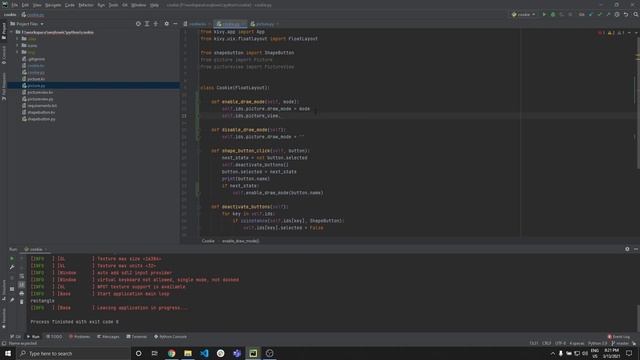Viewport: 640px width, 360px height.
Task: Open UTF-8 encoding selector in status bar
Action: coord(560,343)
